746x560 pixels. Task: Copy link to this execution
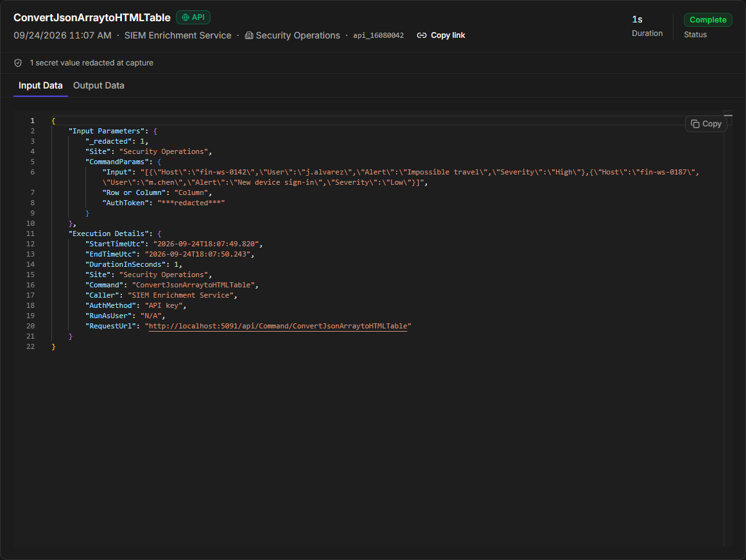pos(441,35)
